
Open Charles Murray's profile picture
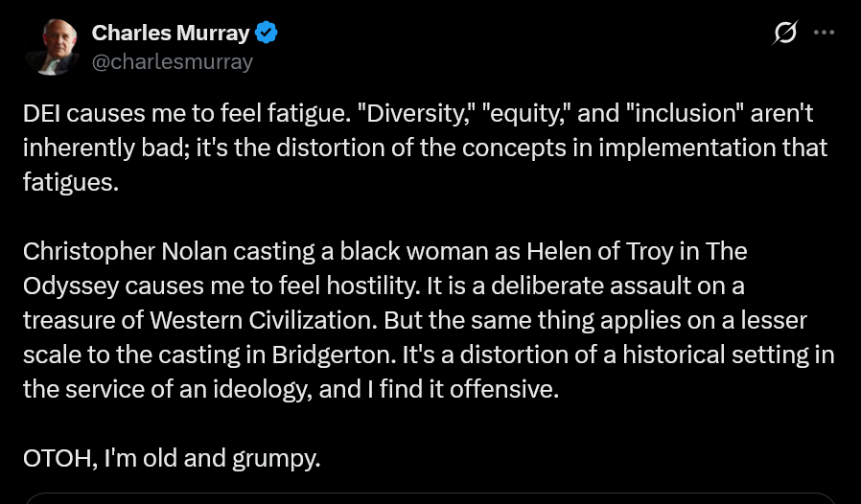click(x=52, y=47)
